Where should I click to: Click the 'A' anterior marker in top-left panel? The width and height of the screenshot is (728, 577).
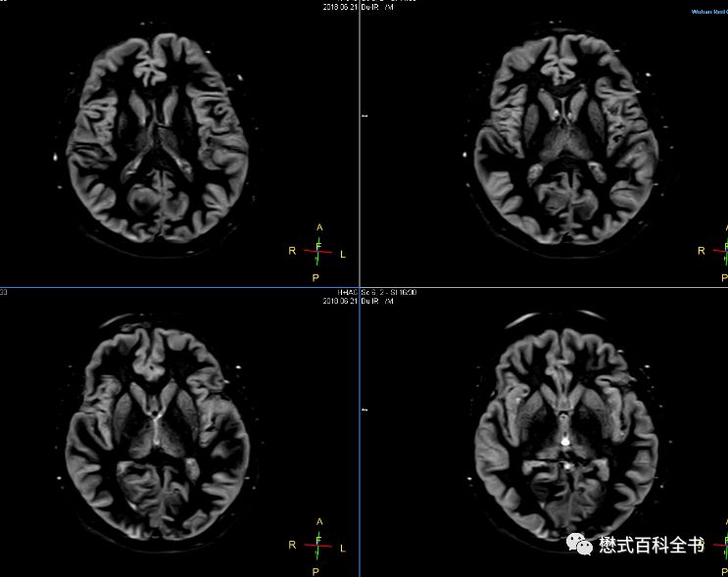click(x=318, y=227)
